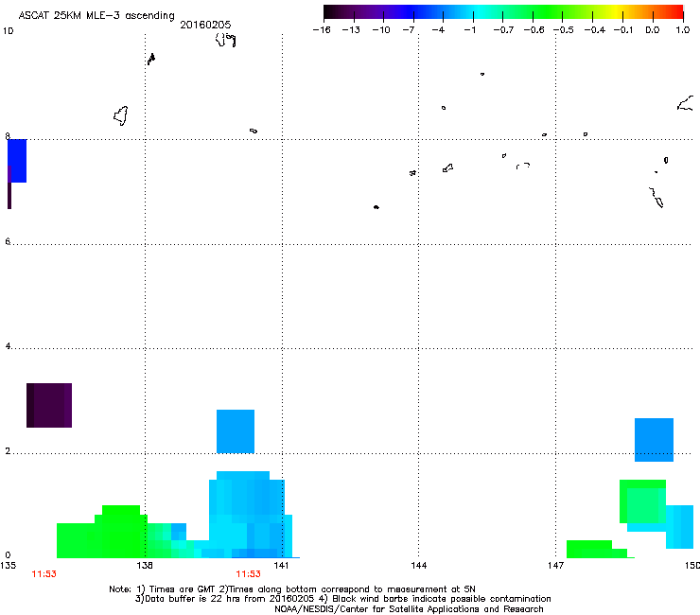Click the 'ASCAT 25KM MLE-3 ascending' title
The width and height of the screenshot is (700, 615).
[x=96, y=15]
